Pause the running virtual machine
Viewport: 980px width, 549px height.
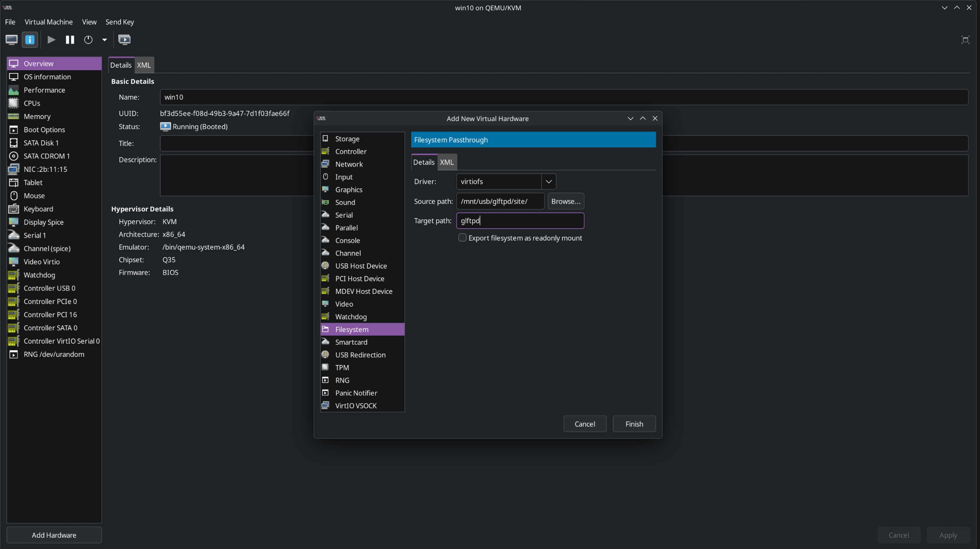[x=70, y=40]
